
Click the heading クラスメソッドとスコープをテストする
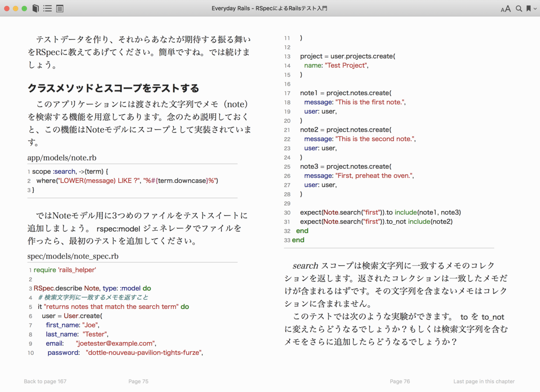tap(113, 88)
